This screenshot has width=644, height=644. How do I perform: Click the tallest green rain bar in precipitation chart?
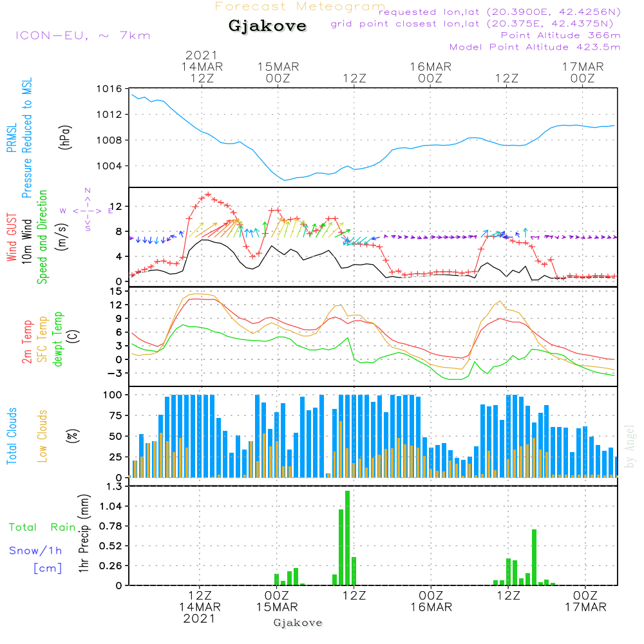click(348, 538)
